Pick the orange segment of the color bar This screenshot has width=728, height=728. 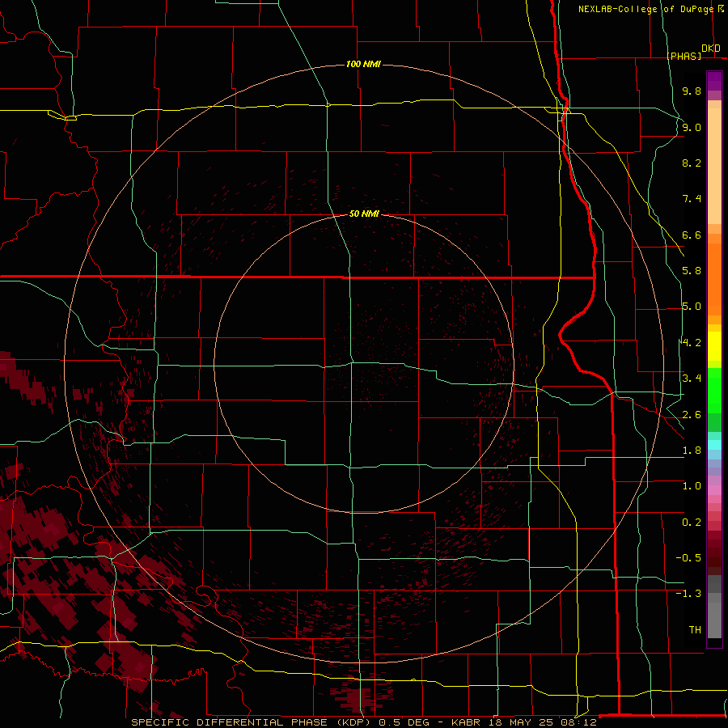714,278
